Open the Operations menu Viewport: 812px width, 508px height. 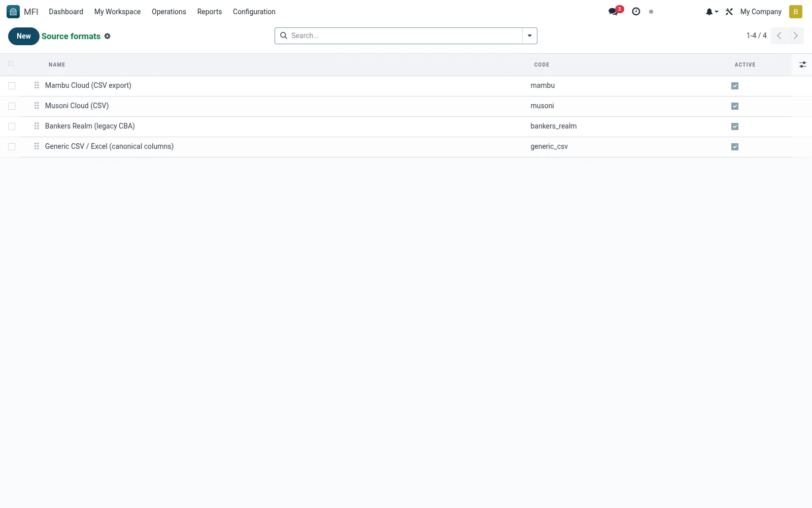coord(169,12)
